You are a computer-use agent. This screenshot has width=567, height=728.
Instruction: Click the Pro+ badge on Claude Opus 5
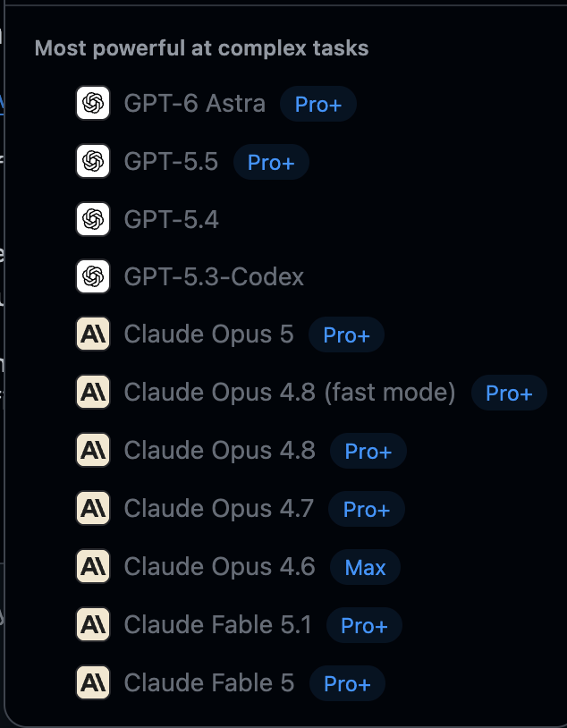point(346,334)
